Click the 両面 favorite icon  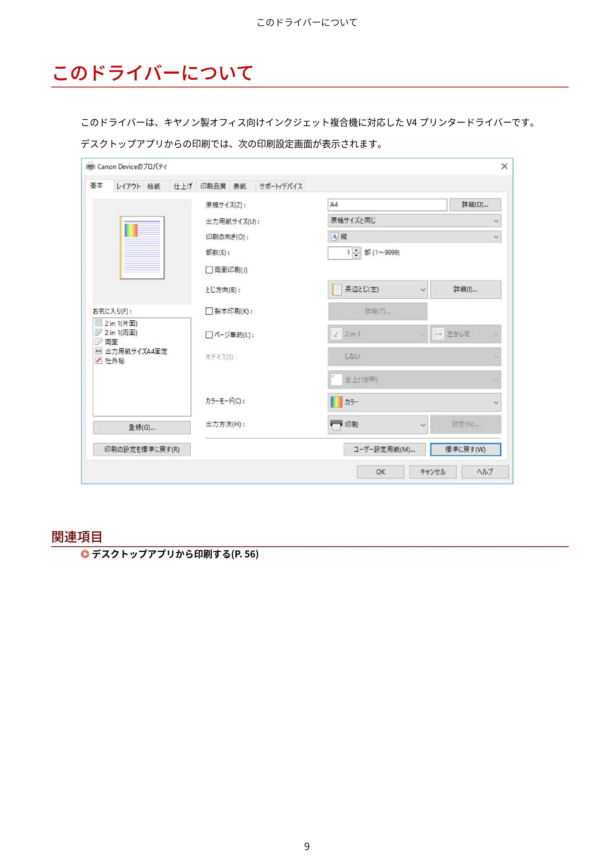click(98, 342)
